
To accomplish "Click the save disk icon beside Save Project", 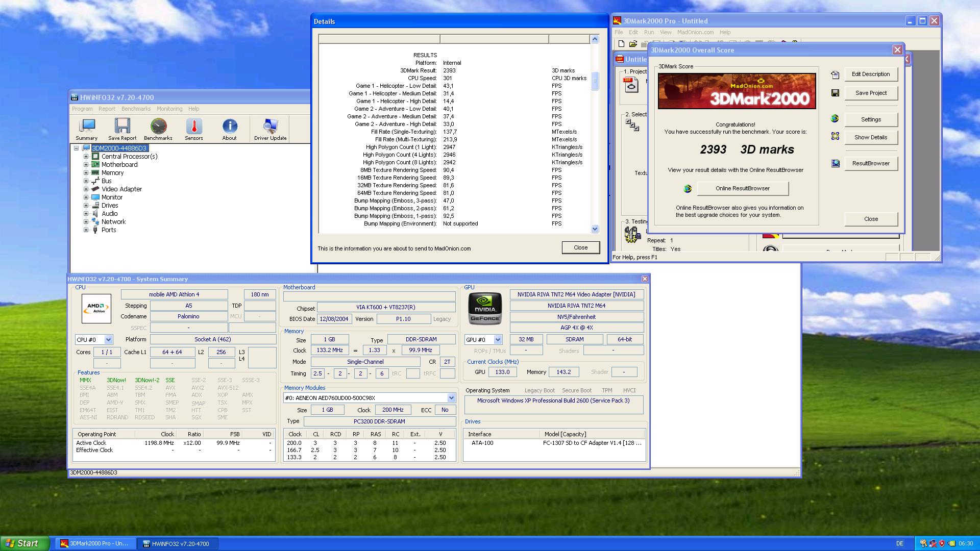I will [x=835, y=93].
